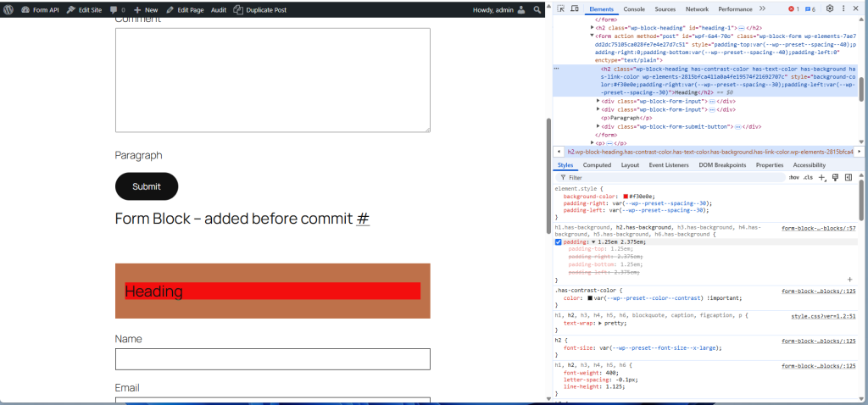Open the Computed styles tab
This screenshot has height=405, width=868.
pyautogui.click(x=597, y=165)
